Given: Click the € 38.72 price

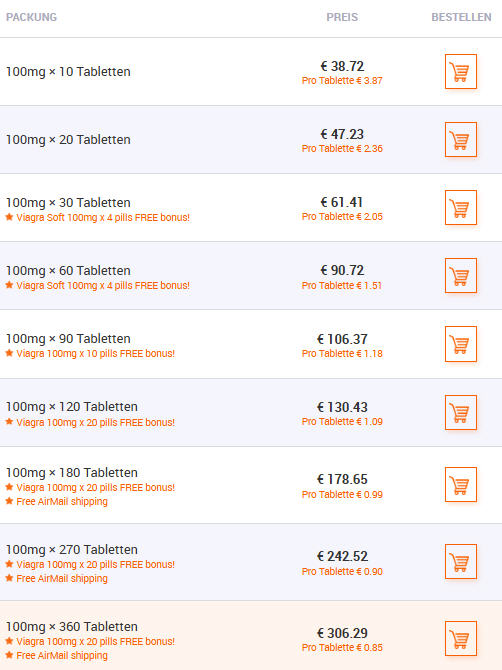Looking at the screenshot, I should [x=342, y=66].
